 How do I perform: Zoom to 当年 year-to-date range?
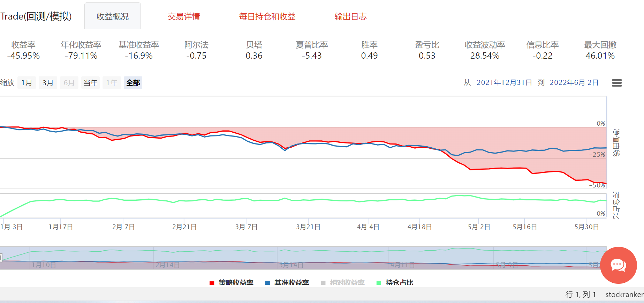[90, 83]
